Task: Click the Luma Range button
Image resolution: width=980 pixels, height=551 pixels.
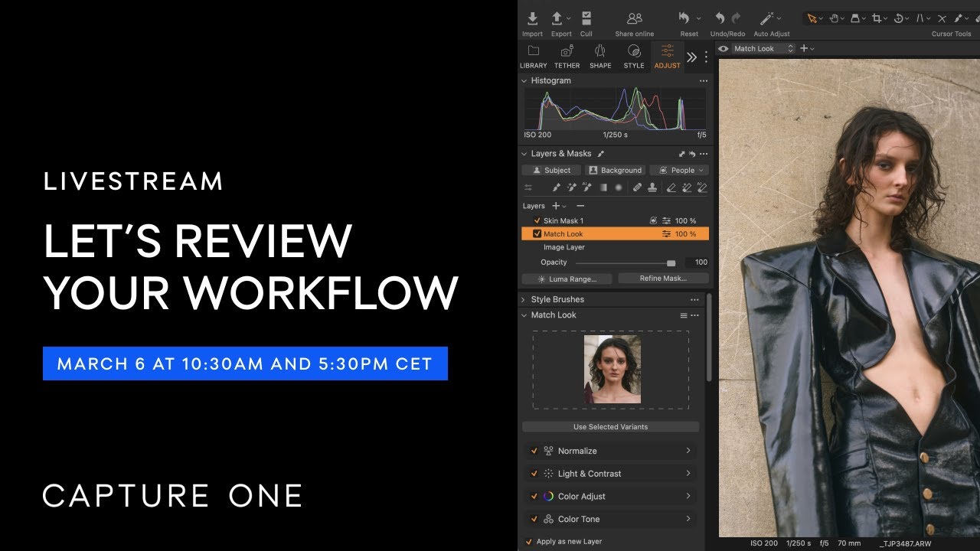Action: [568, 279]
